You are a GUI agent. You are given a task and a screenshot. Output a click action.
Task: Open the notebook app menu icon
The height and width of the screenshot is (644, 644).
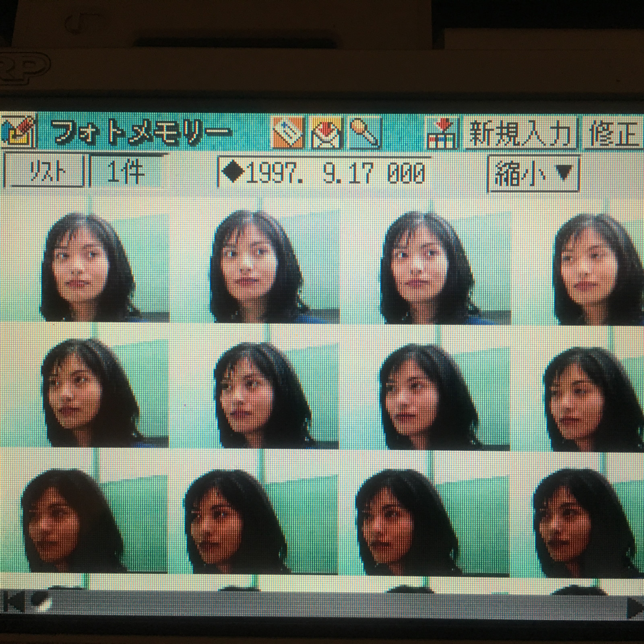(18, 132)
